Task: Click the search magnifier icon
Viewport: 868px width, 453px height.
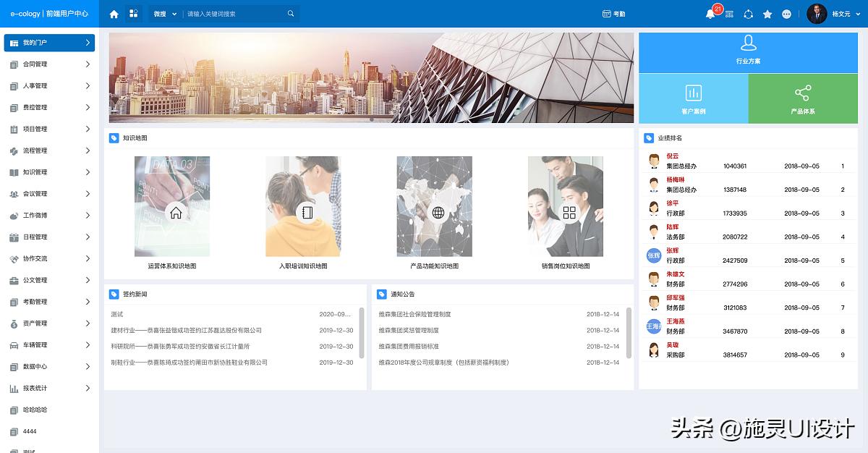Action: coord(291,14)
